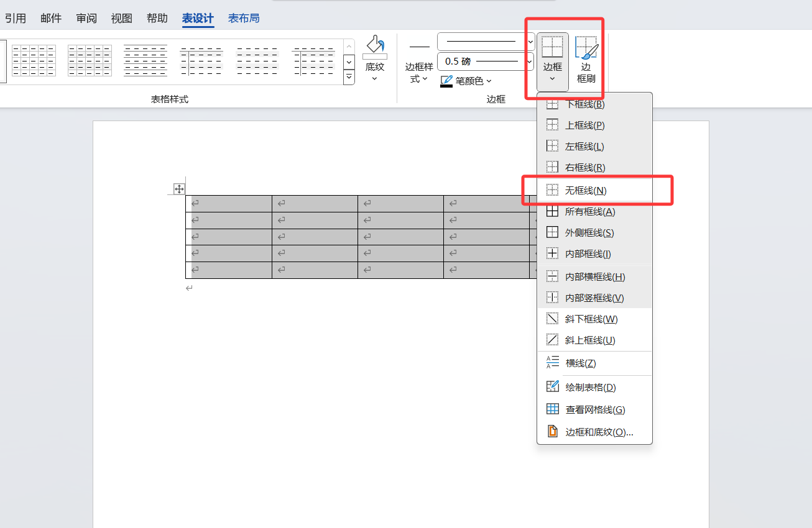Open the line style dropdown

530,42
